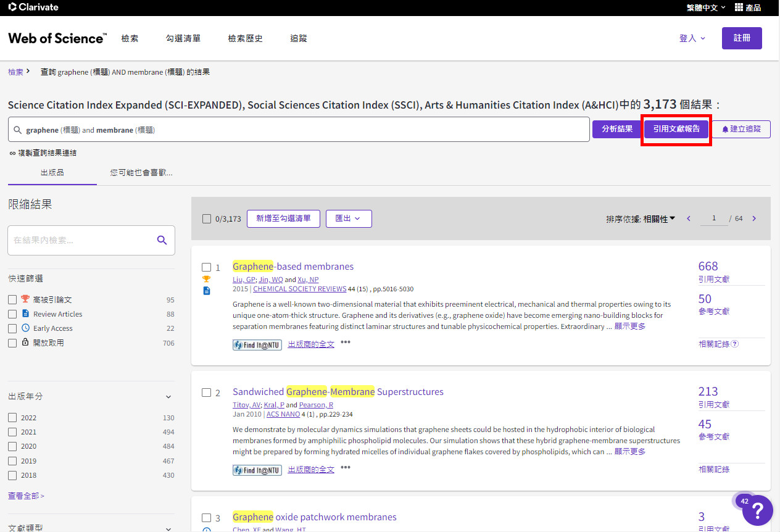Select the checkbox for result 1
The image size is (780, 532).
point(207,267)
